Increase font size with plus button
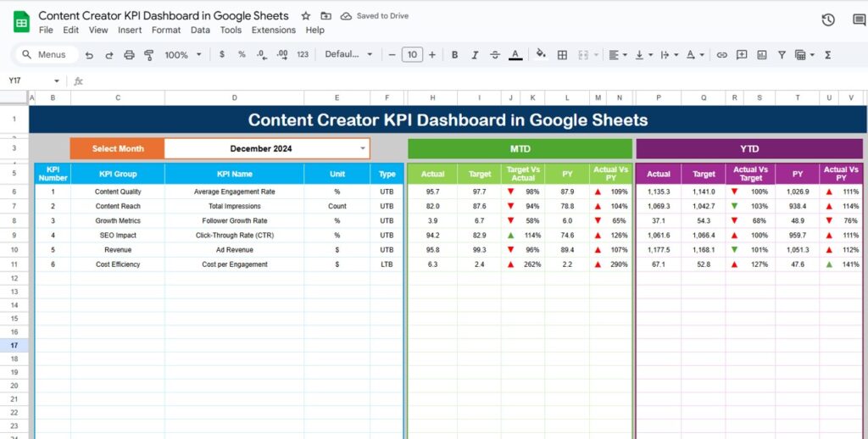Screen dimensions: 868x439 pos(431,54)
